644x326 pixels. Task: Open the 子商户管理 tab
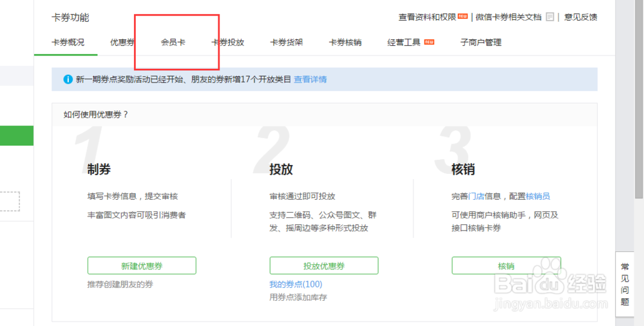(x=481, y=43)
